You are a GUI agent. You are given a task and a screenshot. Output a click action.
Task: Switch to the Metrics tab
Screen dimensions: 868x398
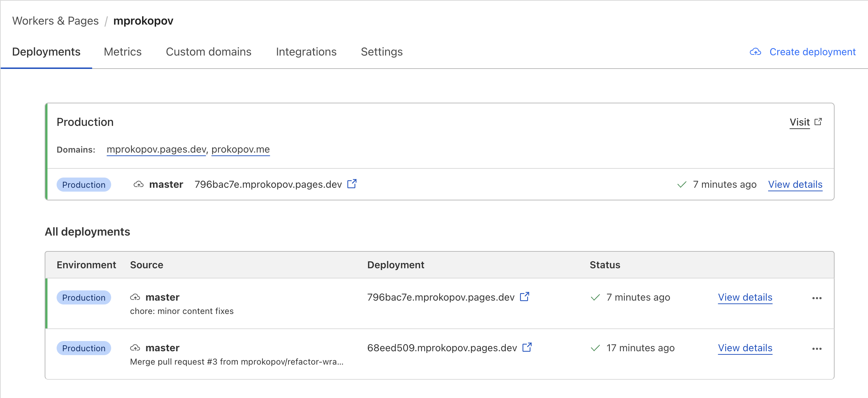point(123,52)
